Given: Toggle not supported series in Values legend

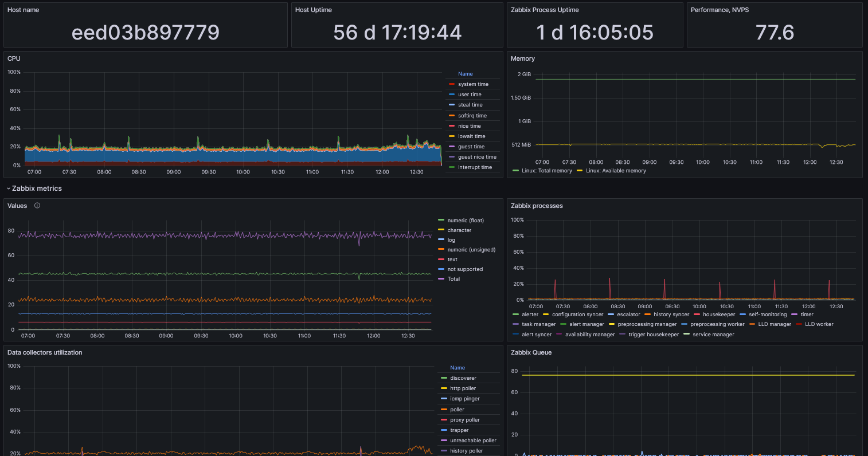Looking at the screenshot, I should (465, 269).
